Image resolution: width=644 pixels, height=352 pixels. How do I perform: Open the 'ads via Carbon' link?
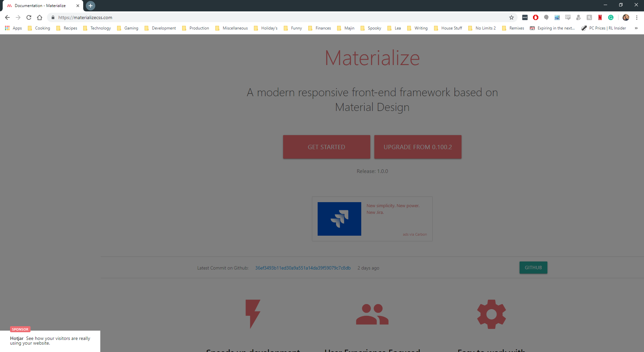click(415, 234)
